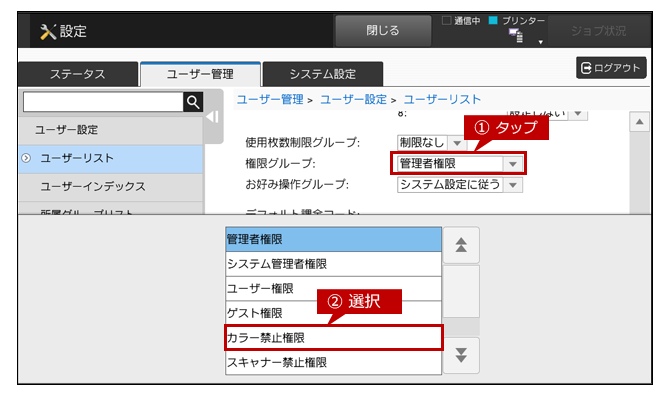Click the settings wrench icon
This screenshot has width=670, height=396.
pyautogui.click(x=48, y=31)
